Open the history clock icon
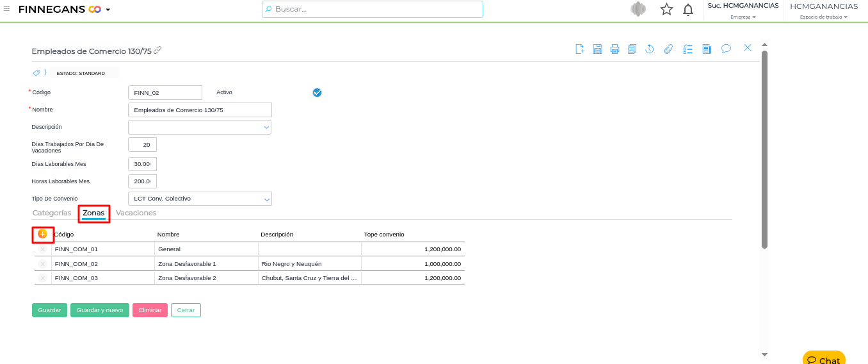The height and width of the screenshot is (364, 868). [649, 49]
